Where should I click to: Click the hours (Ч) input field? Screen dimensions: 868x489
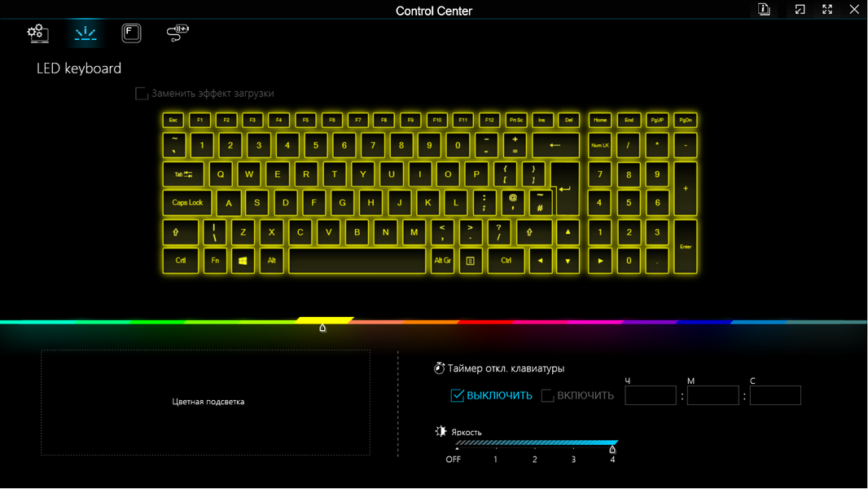(x=651, y=395)
